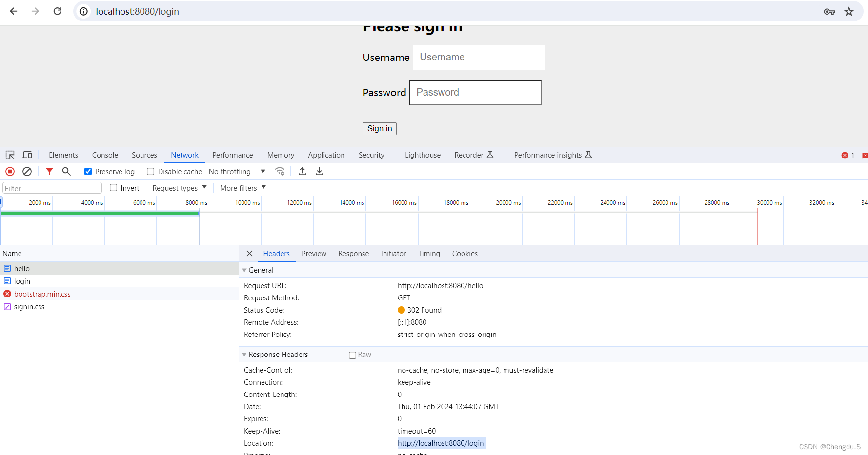
Task: Show Raw response headers
Action: click(x=352, y=355)
